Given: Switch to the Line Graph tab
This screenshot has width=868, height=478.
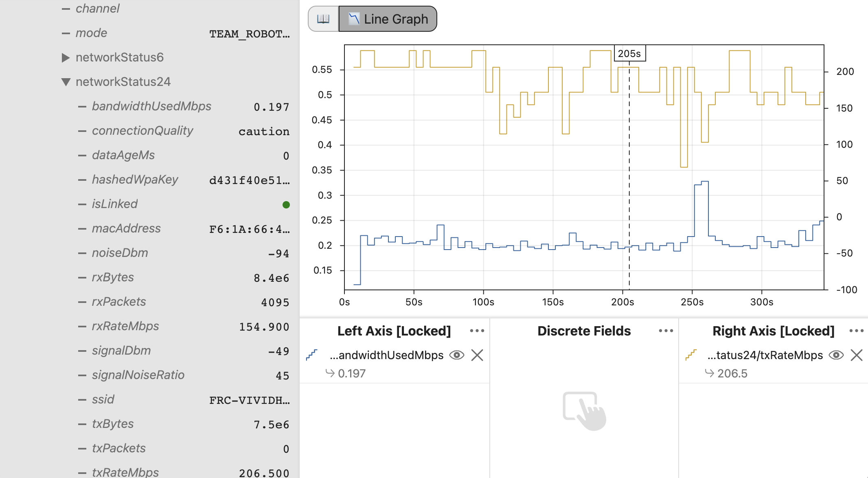Looking at the screenshot, I should point(388,19).
